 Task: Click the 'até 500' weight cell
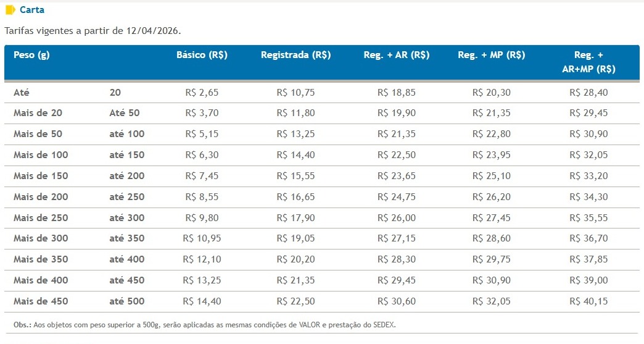127,301
